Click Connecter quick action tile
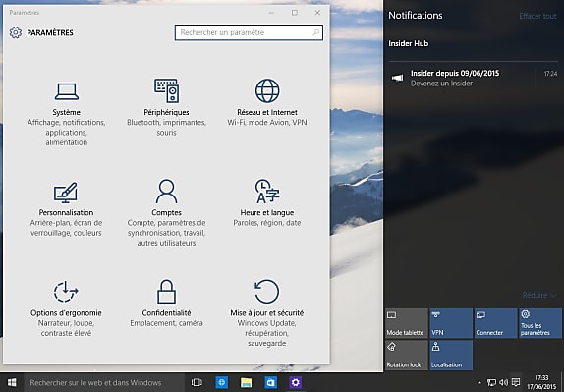The height and width of the screenshot is (392, 564). 495,323
